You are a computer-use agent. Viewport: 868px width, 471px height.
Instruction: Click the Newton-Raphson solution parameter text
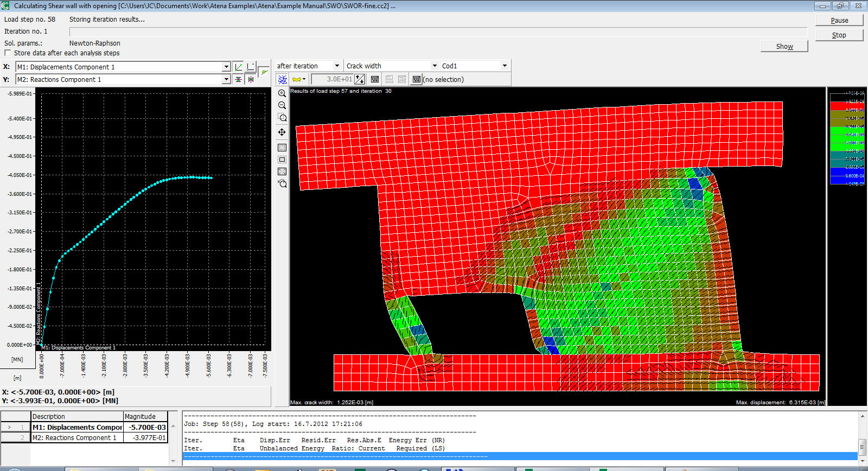(94, 43)
